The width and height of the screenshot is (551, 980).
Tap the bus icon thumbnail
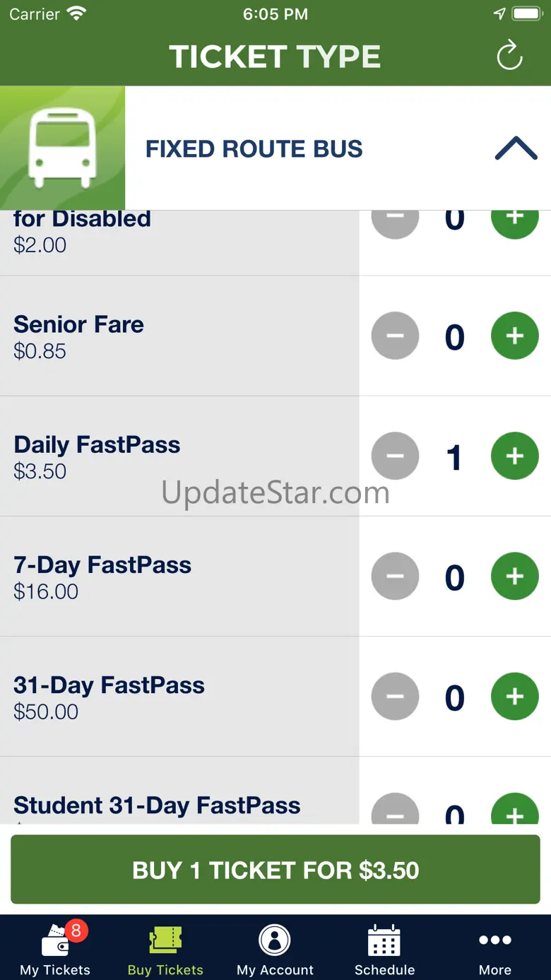[62, 148]
